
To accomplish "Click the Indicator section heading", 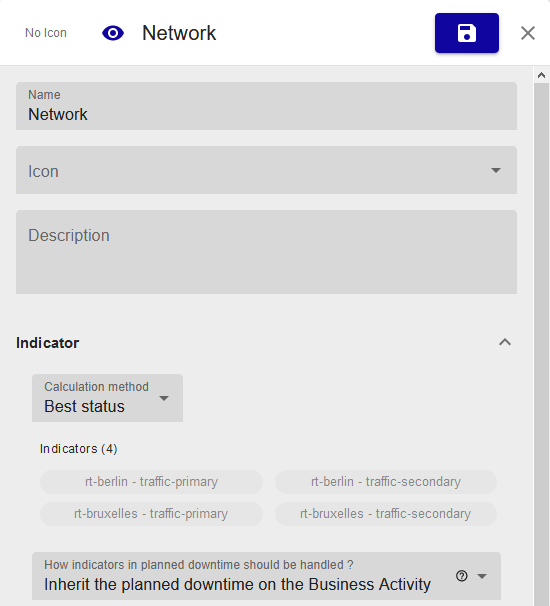I will pyautogui.click(x=48, y=343).
